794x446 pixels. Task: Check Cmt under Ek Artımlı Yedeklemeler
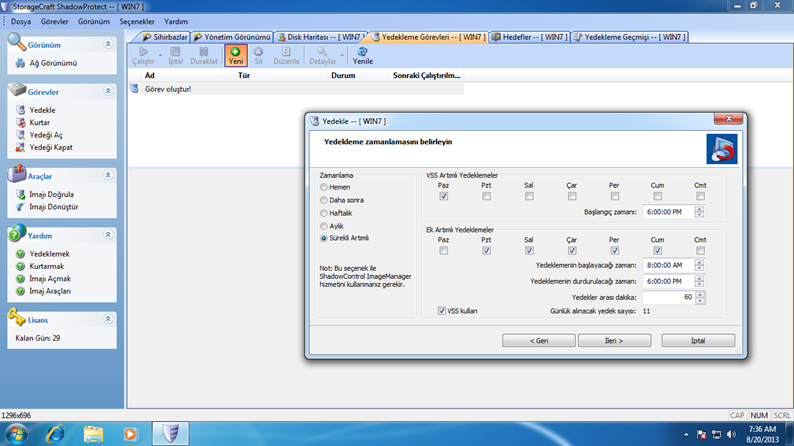tap(700, 251)
